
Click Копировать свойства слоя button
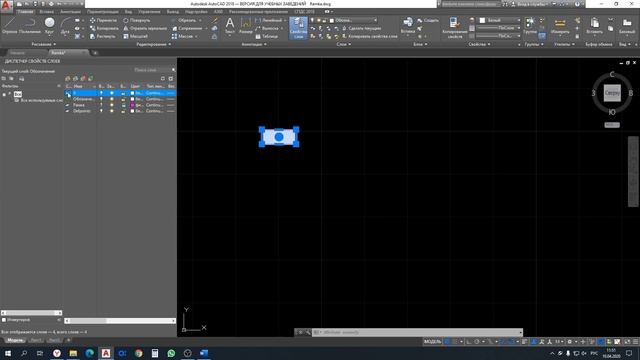point(369,36)
